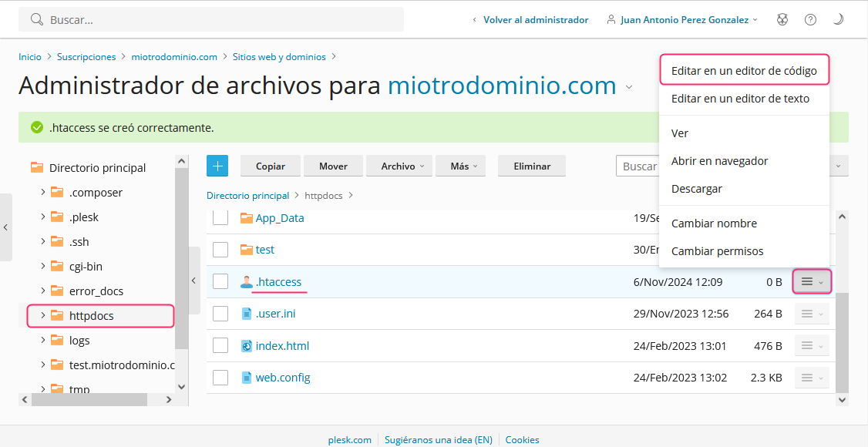Select Editar en un editor de código

point(744,71)
